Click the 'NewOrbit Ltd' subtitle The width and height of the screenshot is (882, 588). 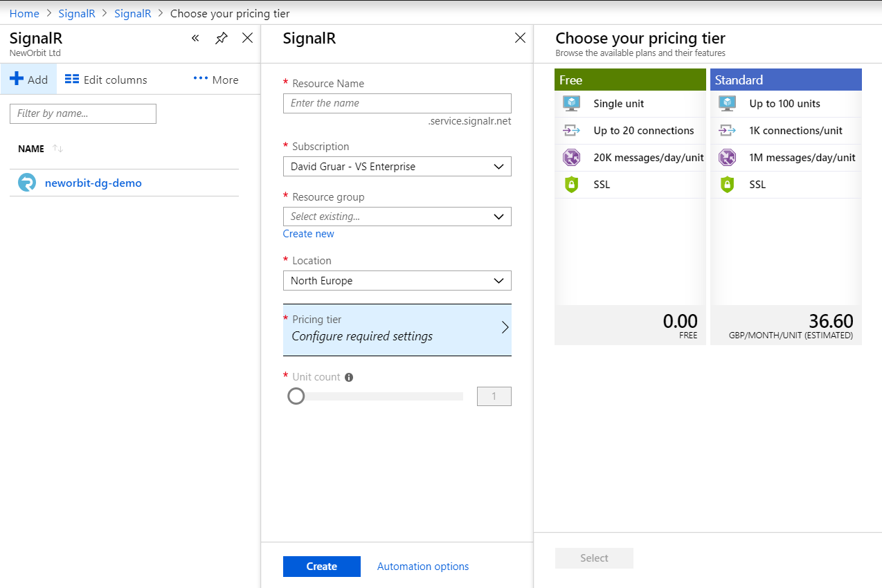point(35,53)
